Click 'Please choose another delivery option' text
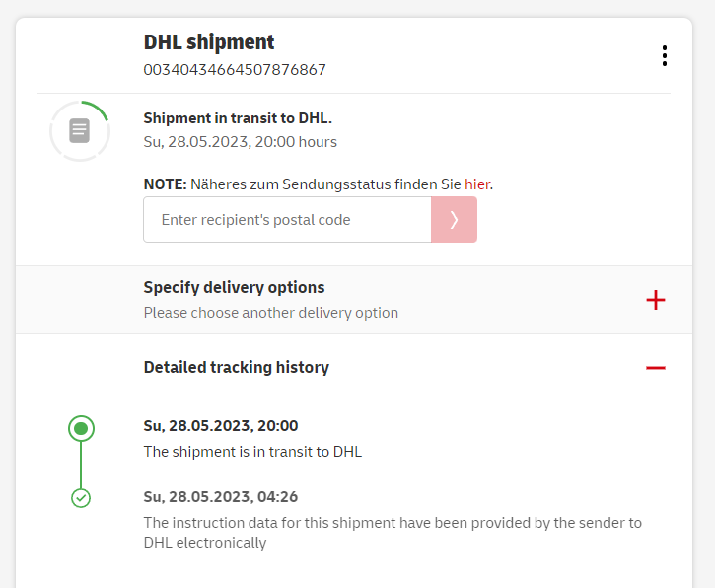 pyautogui.click(x=271, y=313)
